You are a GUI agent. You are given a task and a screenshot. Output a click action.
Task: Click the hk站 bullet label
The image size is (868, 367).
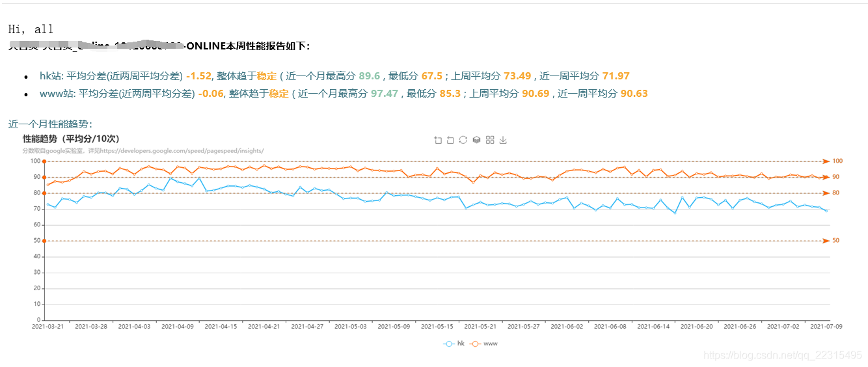pyautogui.click(x=50, y=76)
